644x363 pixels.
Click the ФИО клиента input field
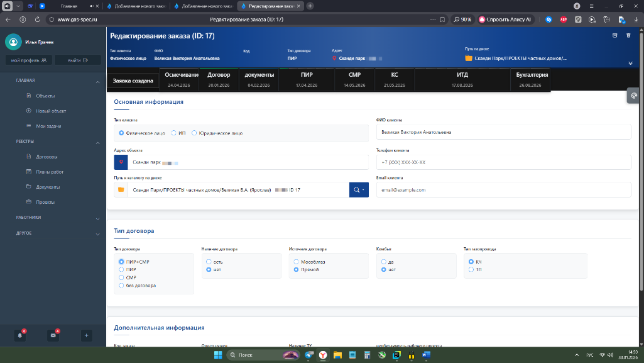pyautogui.click(x=503, y=132)
